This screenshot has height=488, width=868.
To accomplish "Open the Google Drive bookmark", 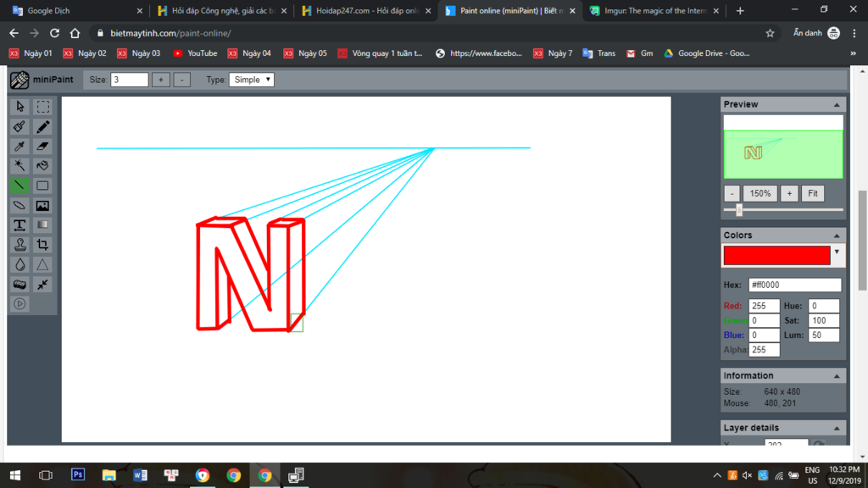I will pos(707,53).
